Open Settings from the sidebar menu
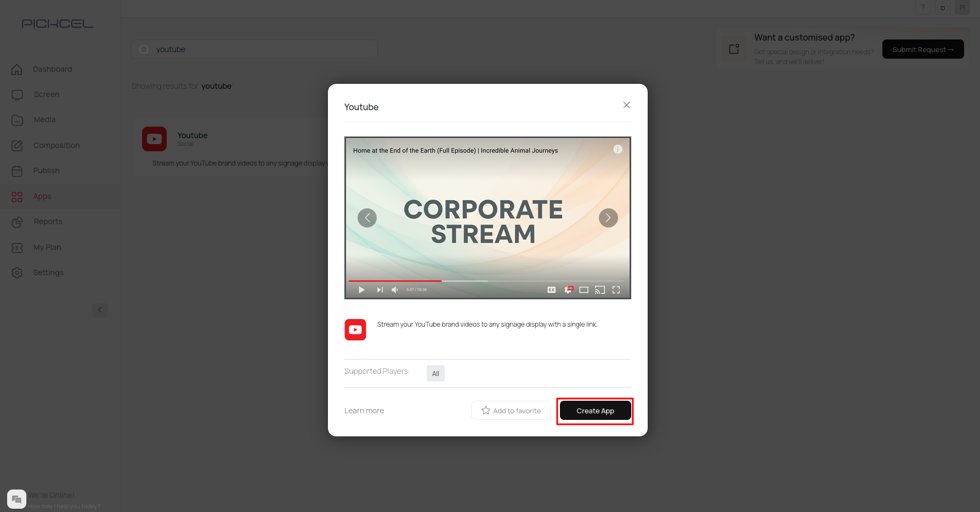The width and height of the screenshot is (980, 512). [x=17, y=272]
